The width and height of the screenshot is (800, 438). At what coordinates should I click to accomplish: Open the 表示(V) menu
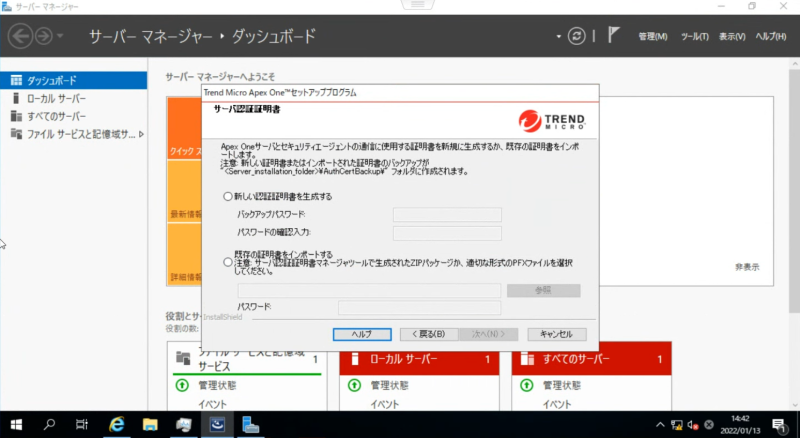coord(732,37)
